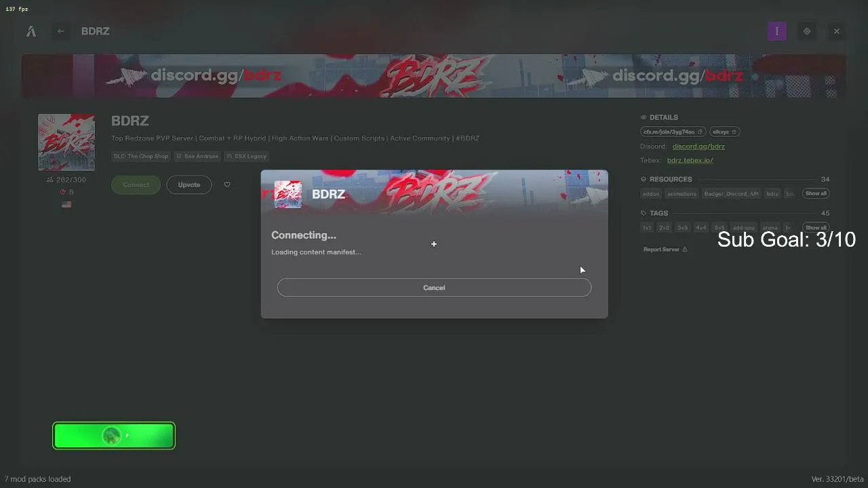868x488 pixels.
Task: Click the version Ver. 33201/beta text
Action: pyautogui.click(x=837, y=479)
